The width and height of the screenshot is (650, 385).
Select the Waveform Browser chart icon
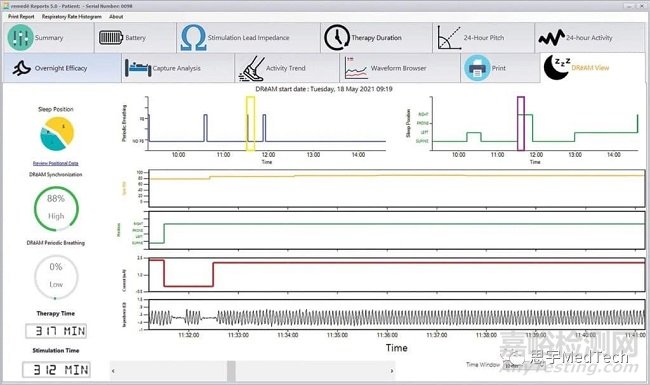point(356,68)
